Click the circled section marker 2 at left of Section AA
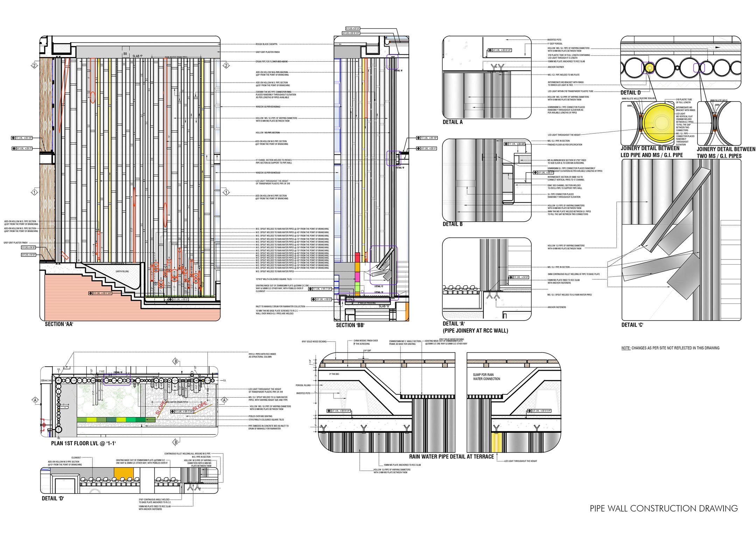Screen dimensions: 756x535 click(x=34, y=65)
